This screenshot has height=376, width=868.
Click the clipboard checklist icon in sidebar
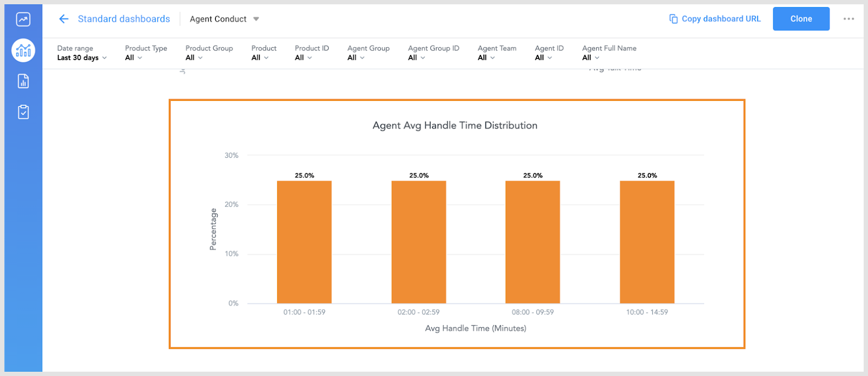[22, 112]
